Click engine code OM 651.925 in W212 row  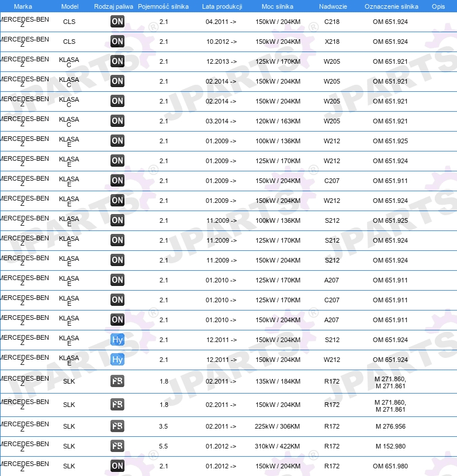click(390, 141)
